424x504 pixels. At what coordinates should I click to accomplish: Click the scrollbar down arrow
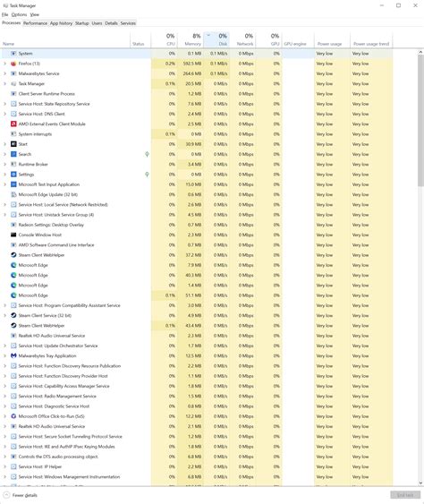pos(420,483)
